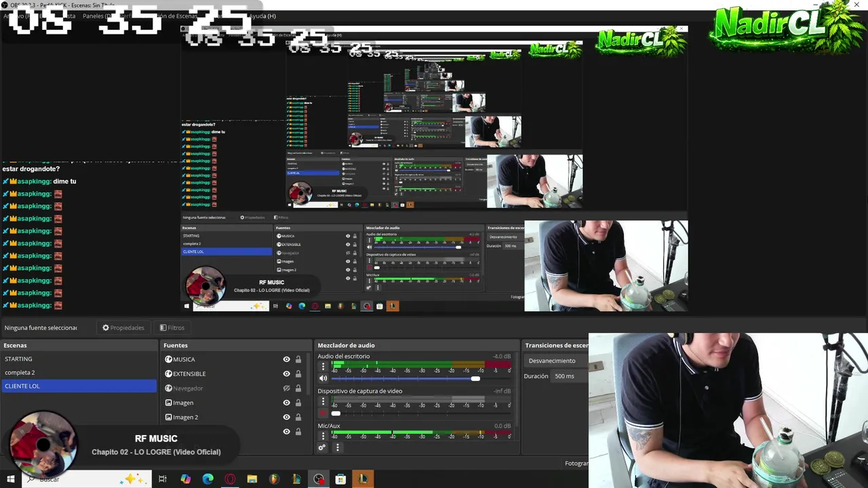Viewport: 868px width, 488px height.
Task: Click the RF MUSIC spinning album art
Action: (43, 445)
